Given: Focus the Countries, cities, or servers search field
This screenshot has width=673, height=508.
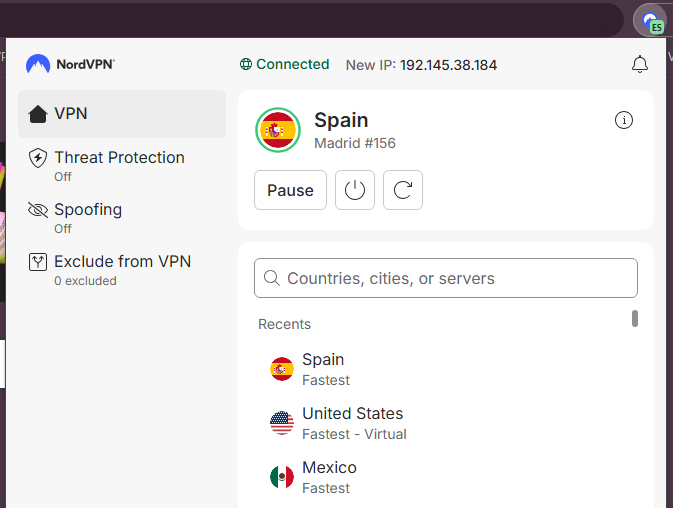Looking at the screenshot, I should pos(446,278).
